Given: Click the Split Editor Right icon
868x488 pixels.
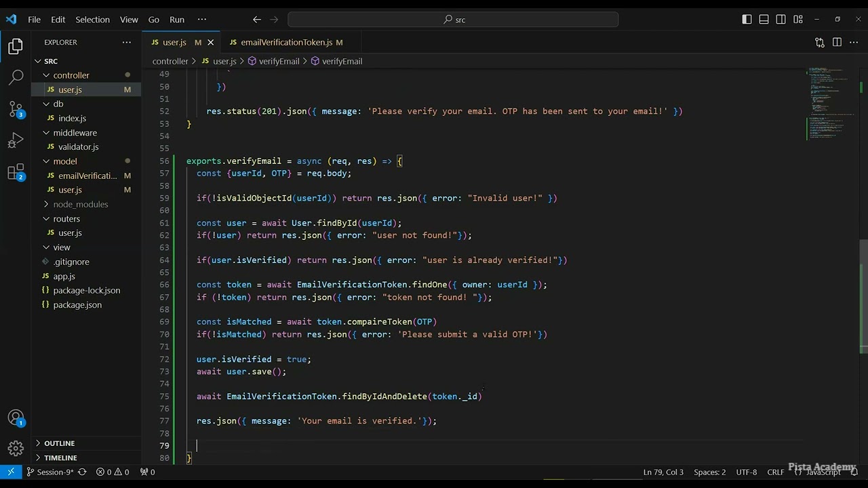Looking at the screenshot, I should point(837,42).
